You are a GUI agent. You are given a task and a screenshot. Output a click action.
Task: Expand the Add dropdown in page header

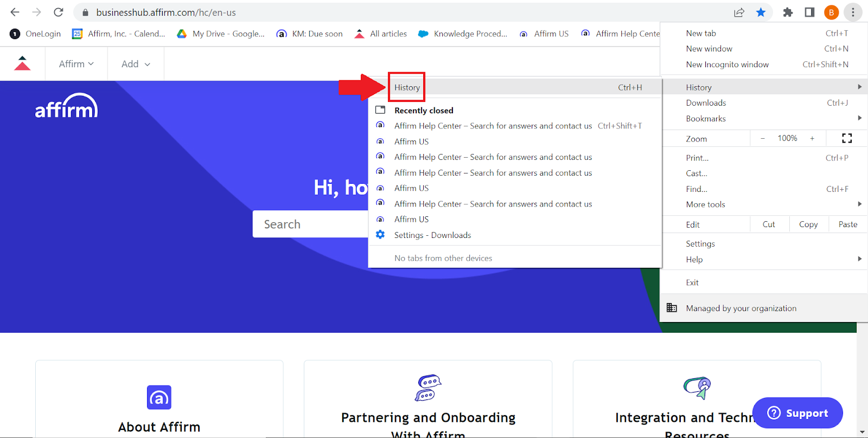[136, 64]
